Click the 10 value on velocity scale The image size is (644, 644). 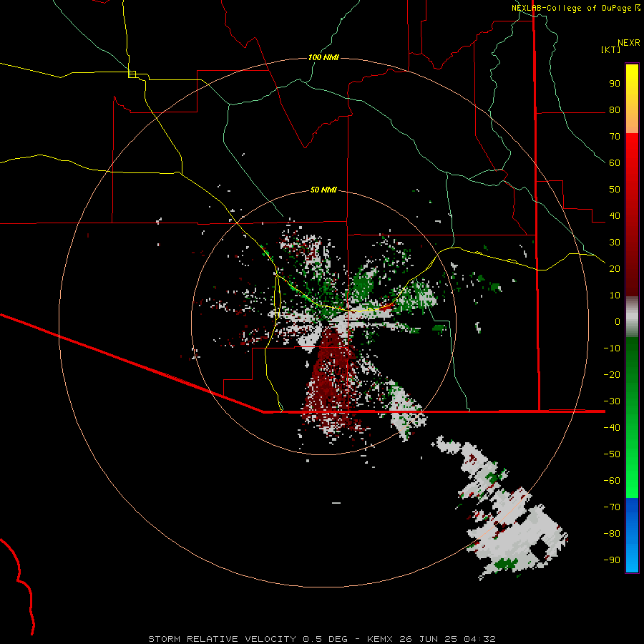coord(615,296)
